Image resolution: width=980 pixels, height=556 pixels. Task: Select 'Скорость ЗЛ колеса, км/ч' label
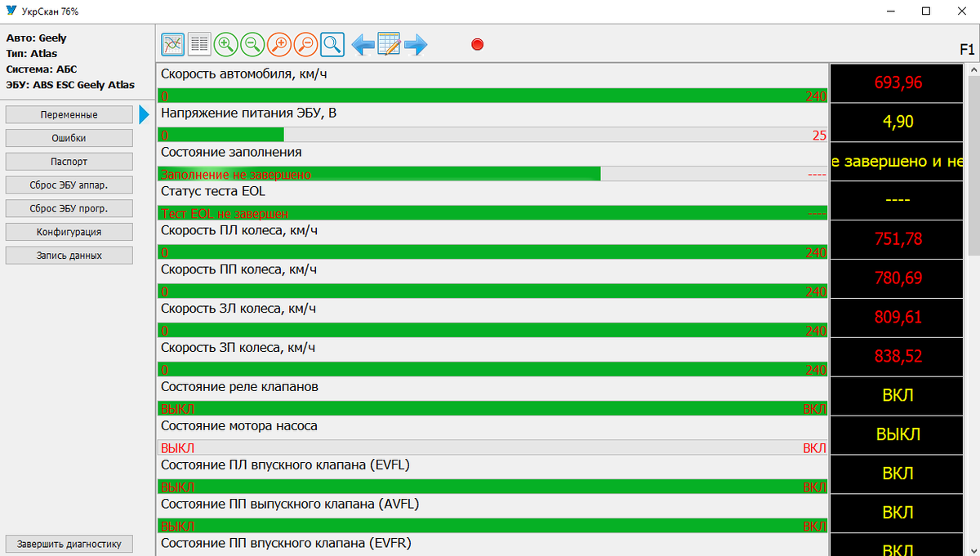click(238, 309)
